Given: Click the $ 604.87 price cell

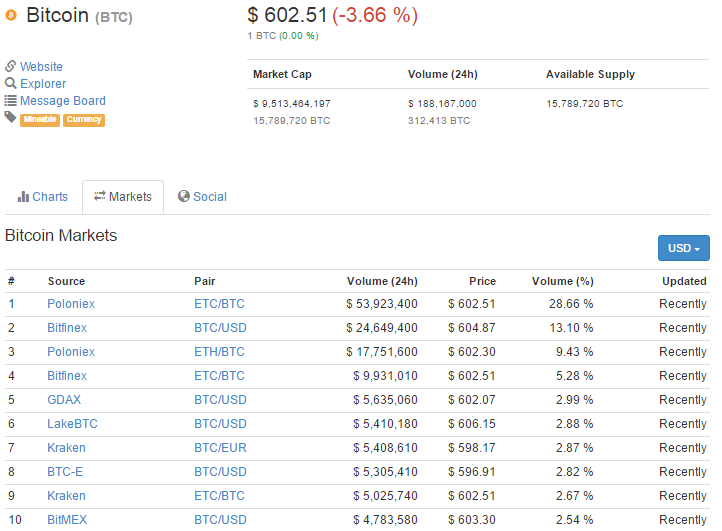Looking at the screenshot, I should click(472, 328).
